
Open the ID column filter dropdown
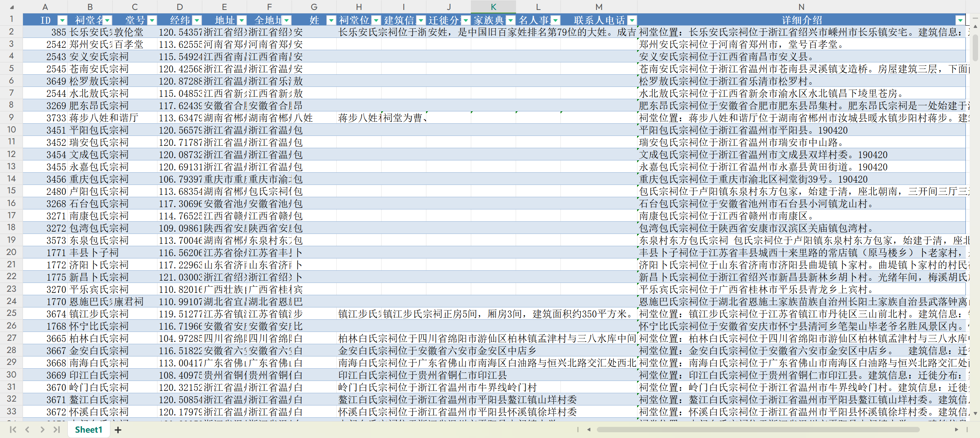62,20
